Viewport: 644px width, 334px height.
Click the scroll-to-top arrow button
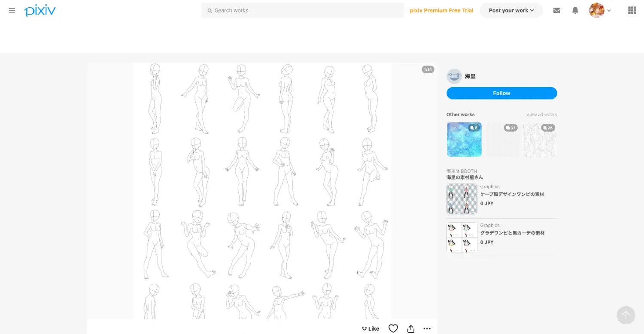click(x=626, y=315)
